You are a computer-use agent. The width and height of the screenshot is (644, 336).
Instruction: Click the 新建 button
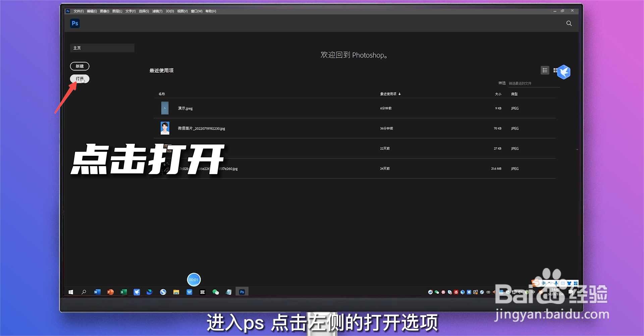click(x=79, y=66)
